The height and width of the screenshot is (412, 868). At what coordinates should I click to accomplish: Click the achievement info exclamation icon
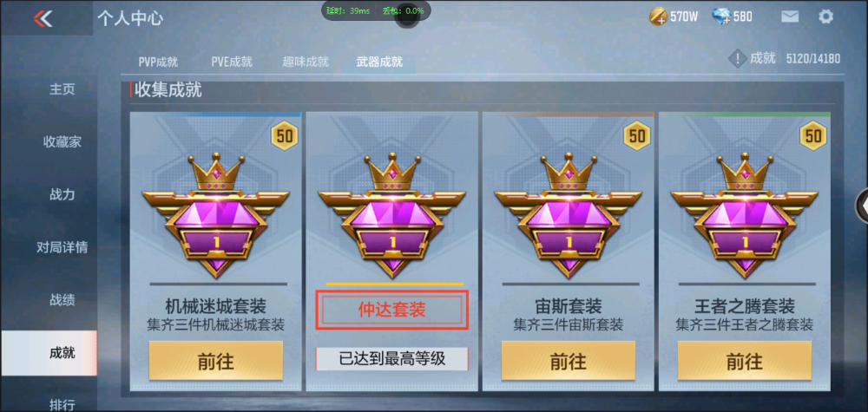point(737,58)
